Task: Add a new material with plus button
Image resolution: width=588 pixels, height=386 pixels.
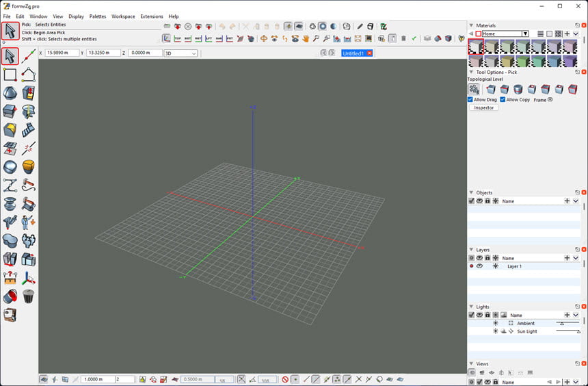Action: click(567, 34)
